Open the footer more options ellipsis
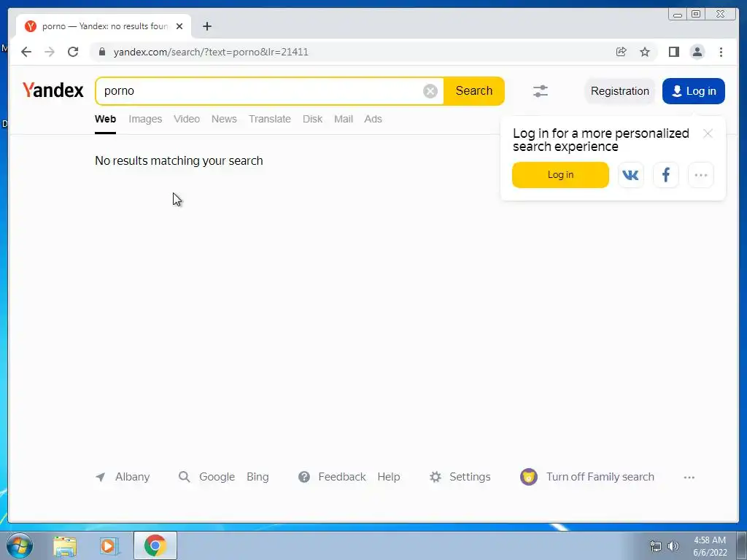The height and width of the screenshot is (560, 747). point(689,477)
